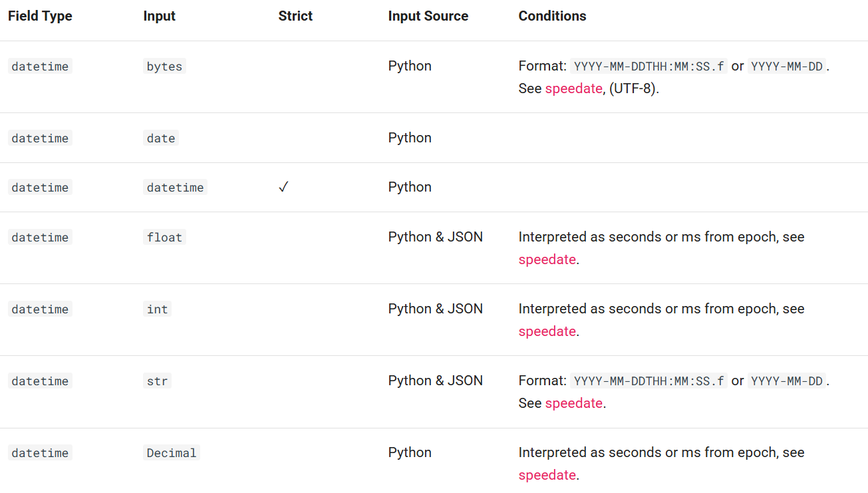Click the Field Type column header
The height and width of the screenshot is (493, 868).
pyautogui.click(x=40, y=15)
